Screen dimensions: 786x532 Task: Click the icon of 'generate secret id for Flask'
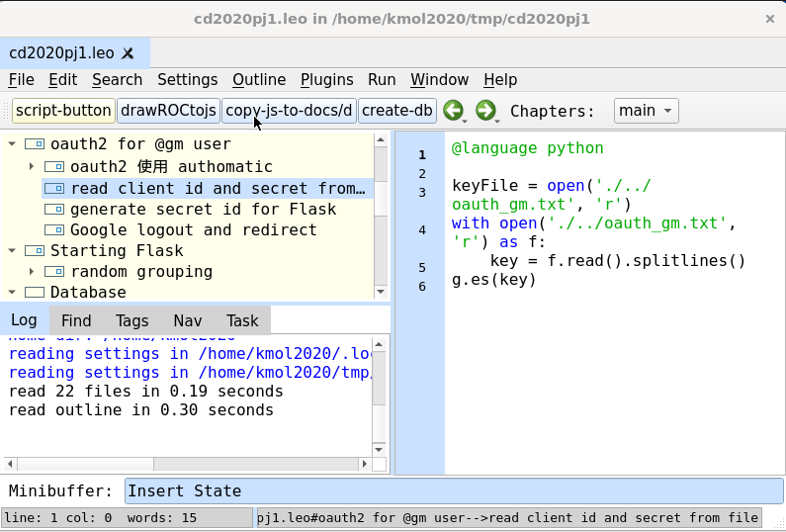(x=54, y=210)
